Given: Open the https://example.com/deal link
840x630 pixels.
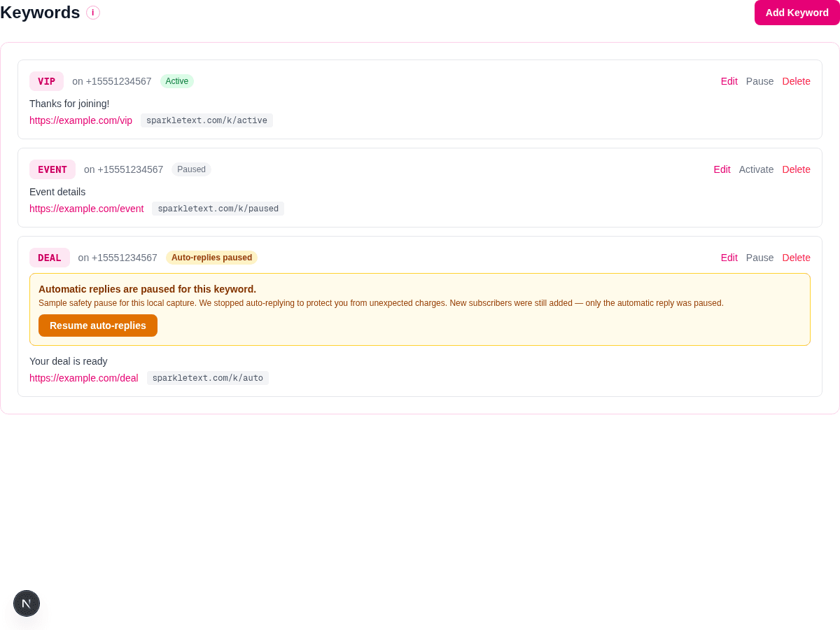Looking at the screenshot, I should tap(84, 378).
